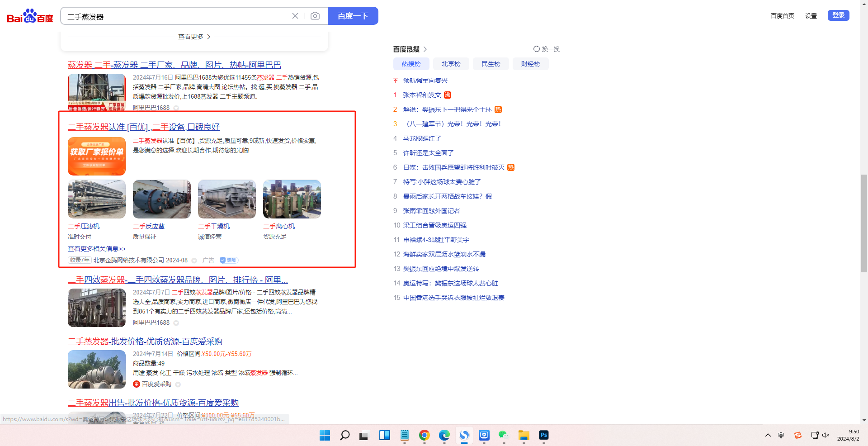
Task: Clear the search box with X icon
Action: [295, 16]
